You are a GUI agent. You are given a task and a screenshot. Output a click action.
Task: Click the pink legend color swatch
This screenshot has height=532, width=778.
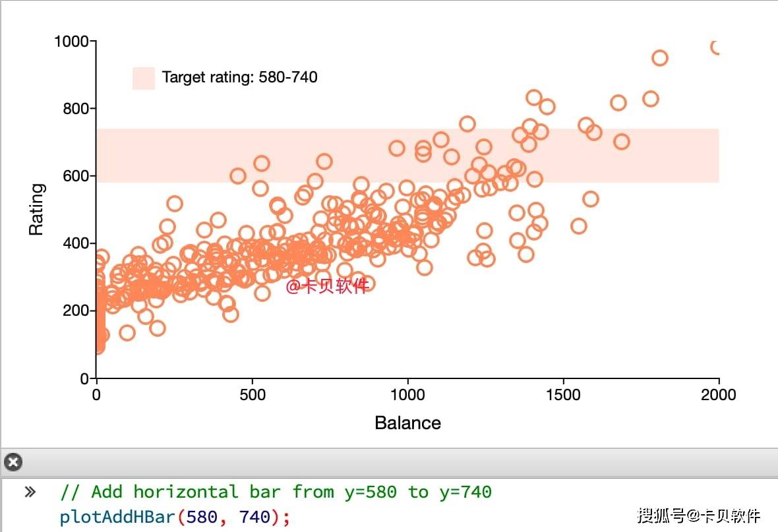(144, 78)
